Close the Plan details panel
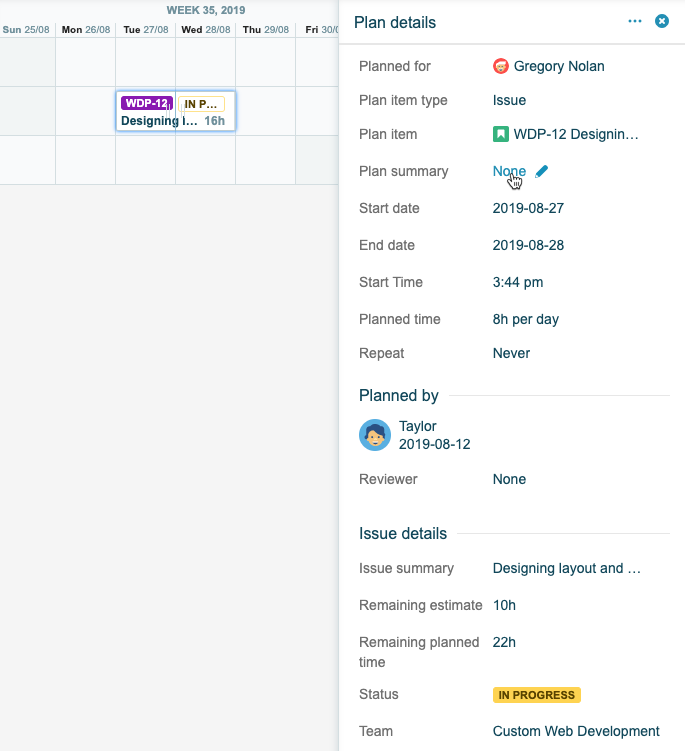The width and height of the screenshot is (685, 751). 661,21
